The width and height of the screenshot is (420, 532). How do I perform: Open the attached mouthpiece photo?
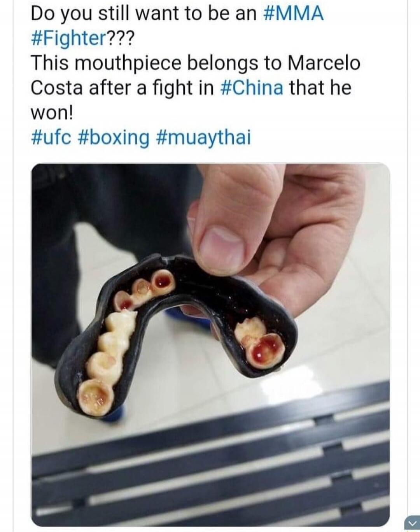pyautogui.click(x=210, y=345)
